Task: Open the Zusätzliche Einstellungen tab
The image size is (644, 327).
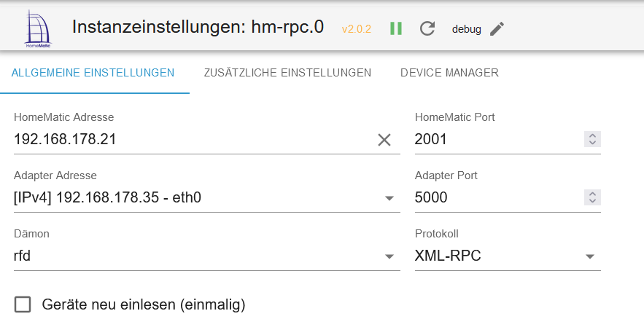Action: pyautogui.click(x=287, y=73)
